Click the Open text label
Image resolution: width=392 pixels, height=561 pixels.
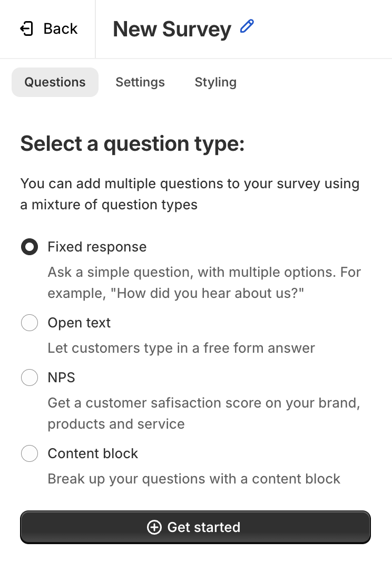pos(79,323)
